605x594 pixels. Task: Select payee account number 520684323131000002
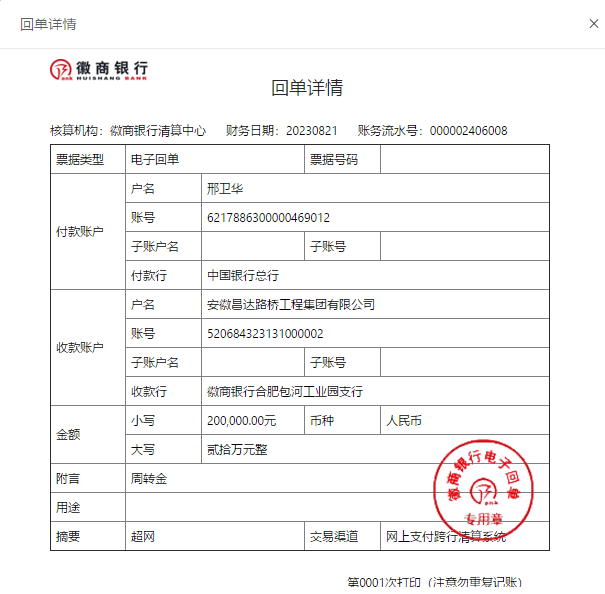(265, 333)
